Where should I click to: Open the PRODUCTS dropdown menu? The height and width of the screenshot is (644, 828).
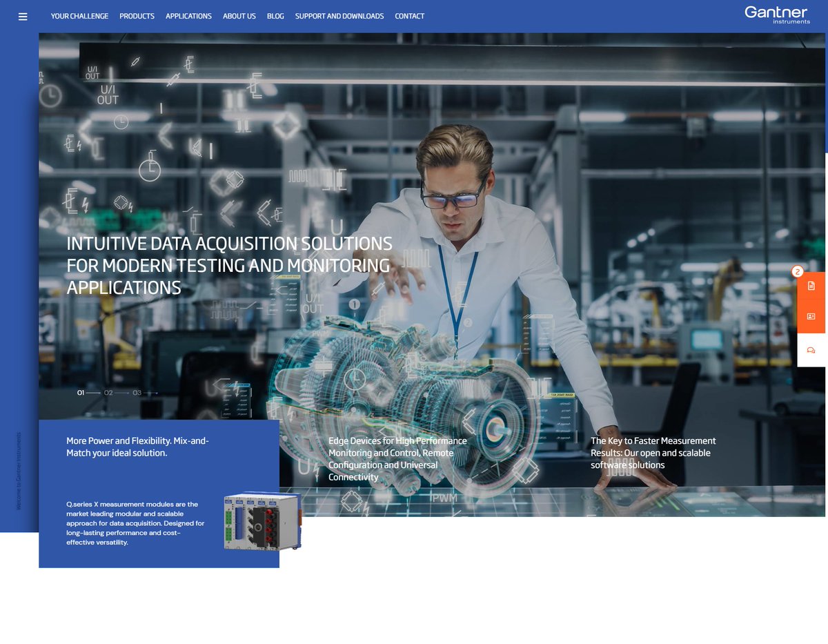(137, 16)
